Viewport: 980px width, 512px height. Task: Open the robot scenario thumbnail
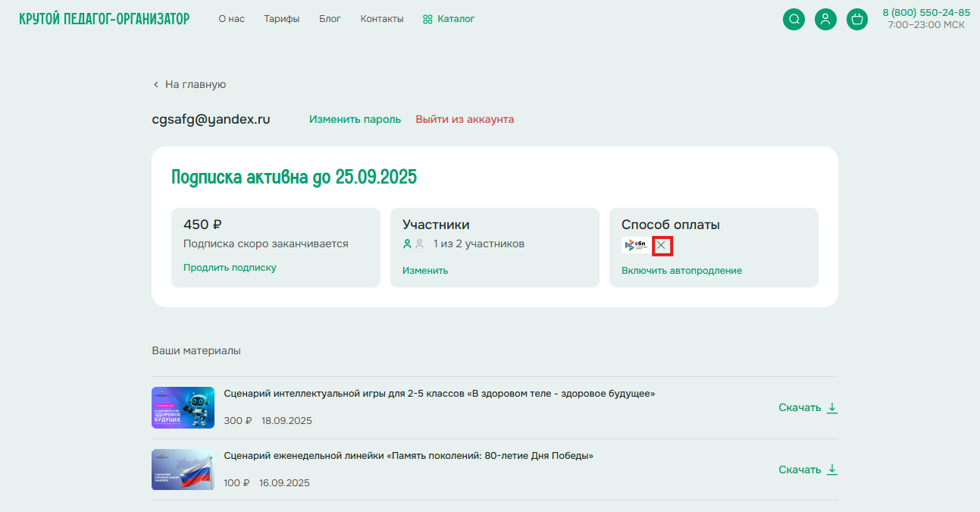pyautogui.click(x=183, y=408)
